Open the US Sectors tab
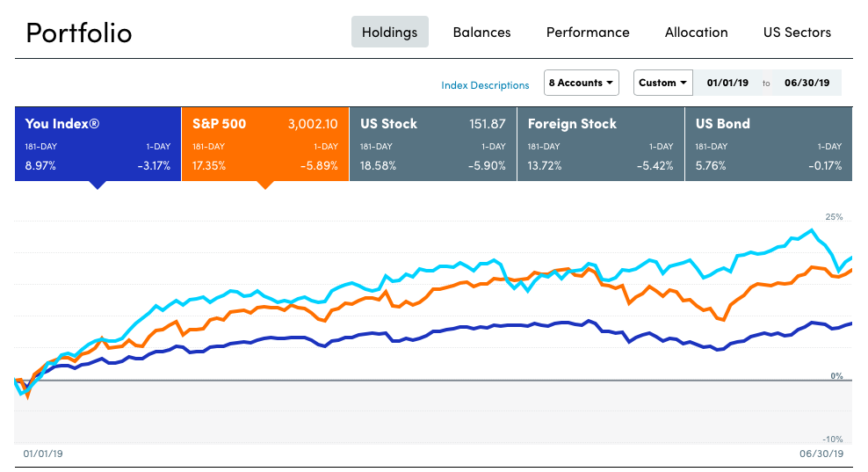This screenshot has height=472, width=868. 797,32
